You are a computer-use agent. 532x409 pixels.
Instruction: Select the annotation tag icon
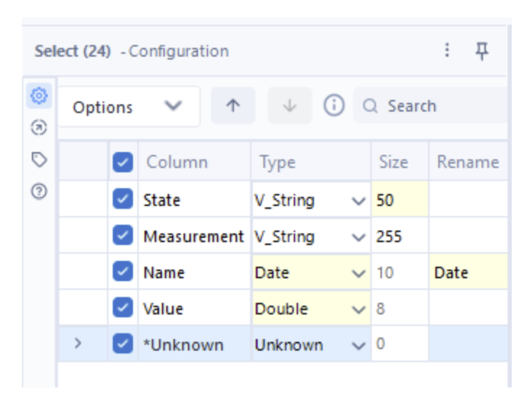click(x=39, y=159)
